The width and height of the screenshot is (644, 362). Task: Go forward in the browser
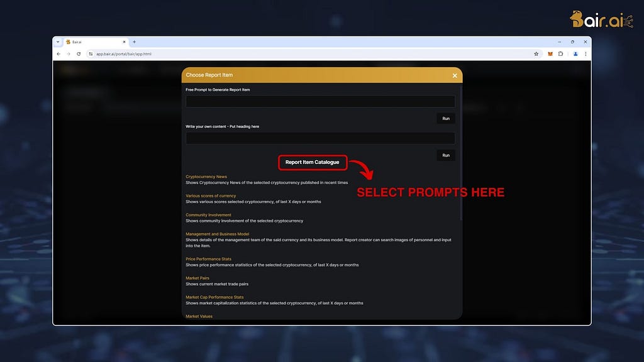(x=69, y=54)
